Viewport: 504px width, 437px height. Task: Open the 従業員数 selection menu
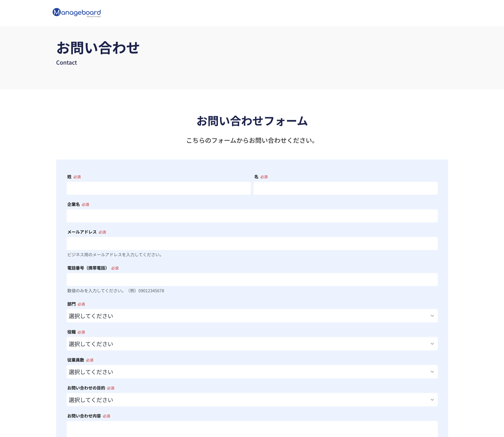pos(252,372)
